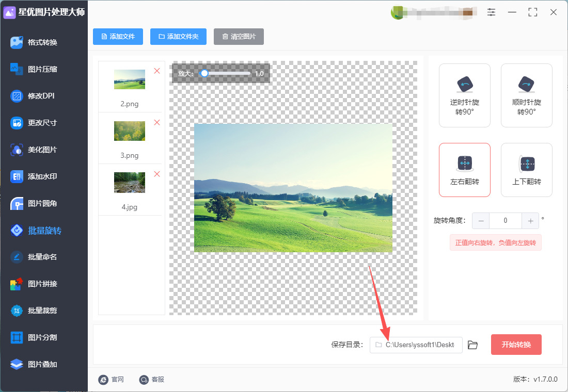Image resolution: width=568 pixels, height=392 pixels.
Task: Open the 图片叠加 image overlay tool
Action: (x=34, y=364)
